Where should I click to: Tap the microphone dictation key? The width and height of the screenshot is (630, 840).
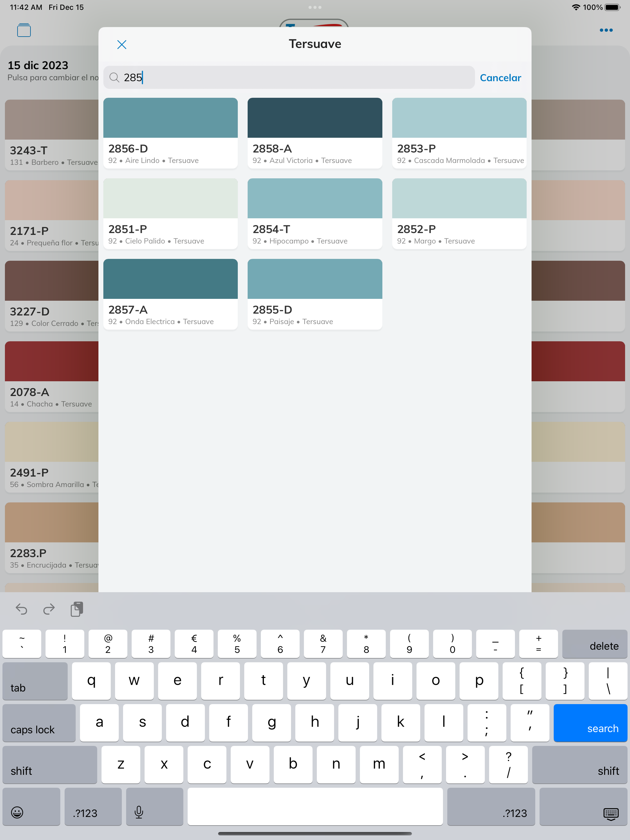(154, 806)
